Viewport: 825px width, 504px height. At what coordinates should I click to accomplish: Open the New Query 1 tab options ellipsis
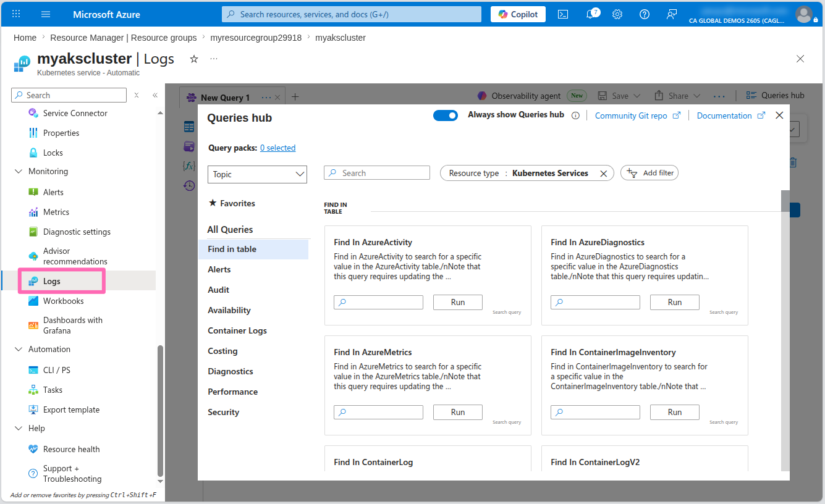click(x=266, y=98)
